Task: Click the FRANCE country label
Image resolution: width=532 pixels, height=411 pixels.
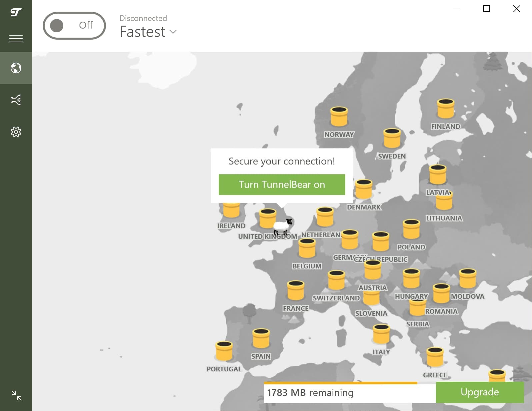Action: click(296, 308)
